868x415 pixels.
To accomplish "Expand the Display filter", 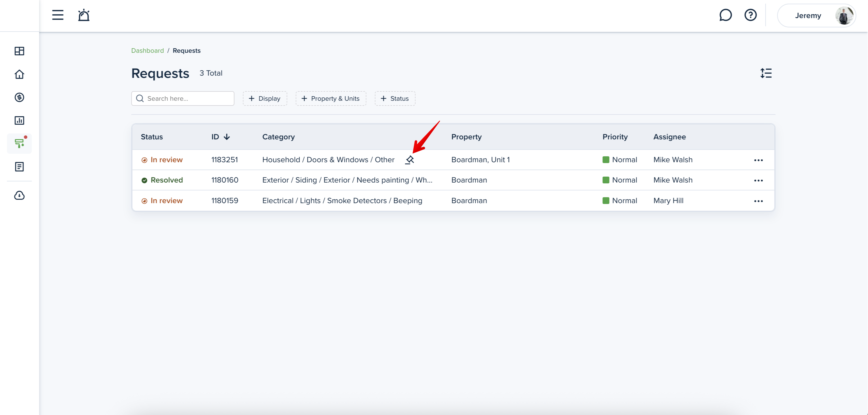I will 265,98.
